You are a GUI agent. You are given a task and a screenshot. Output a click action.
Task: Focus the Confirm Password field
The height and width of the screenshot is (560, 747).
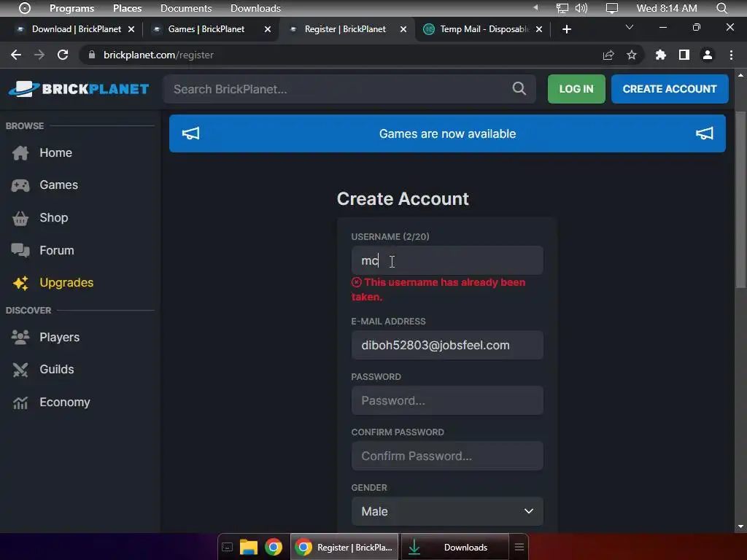pos(447,456)
